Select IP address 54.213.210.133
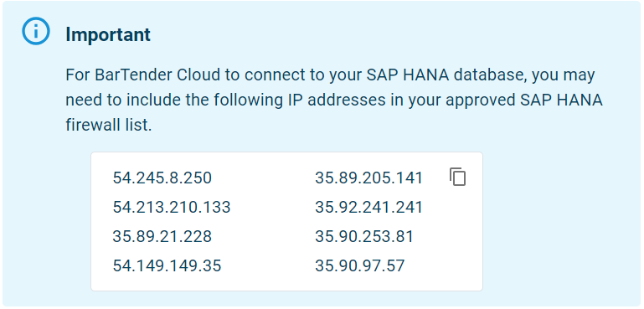 [x=172, y=207]
